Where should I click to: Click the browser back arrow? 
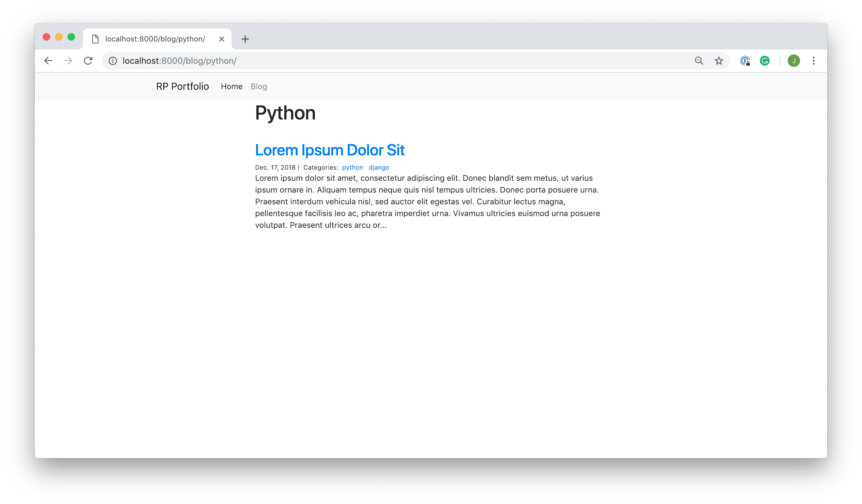[48, 61]
